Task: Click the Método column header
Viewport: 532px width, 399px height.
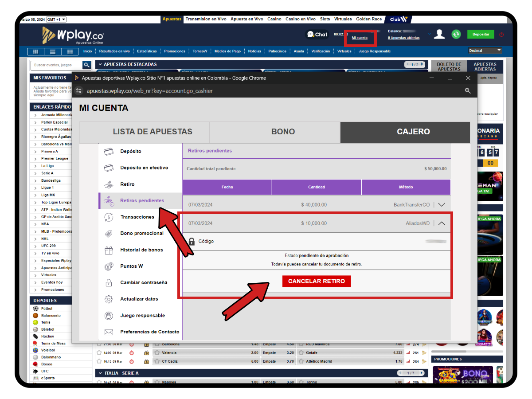Action: pyautogui.click(x=406, y=187)
